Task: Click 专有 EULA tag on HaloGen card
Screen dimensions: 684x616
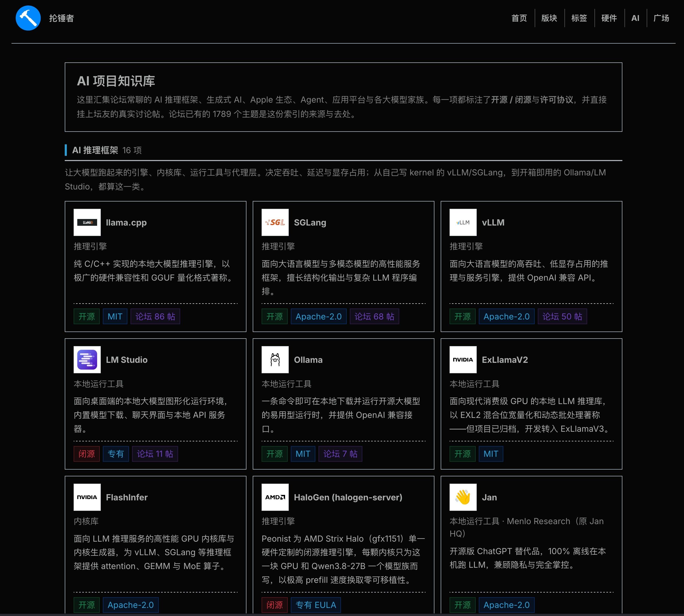Action: (316, 605)
